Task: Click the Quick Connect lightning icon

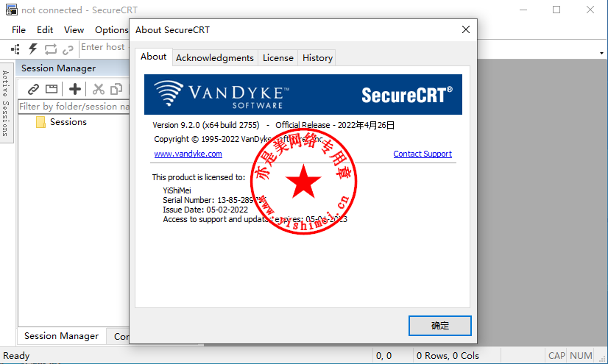Action: (33, 49)
